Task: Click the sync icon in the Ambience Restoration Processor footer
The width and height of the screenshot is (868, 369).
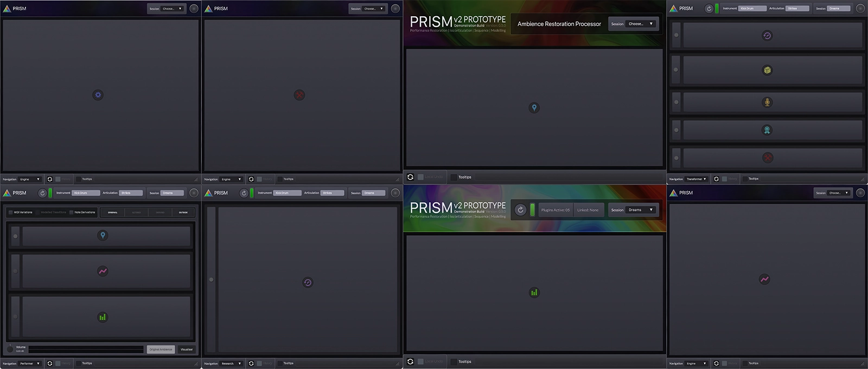Action: pyautogui.click(x=411, y=177)
